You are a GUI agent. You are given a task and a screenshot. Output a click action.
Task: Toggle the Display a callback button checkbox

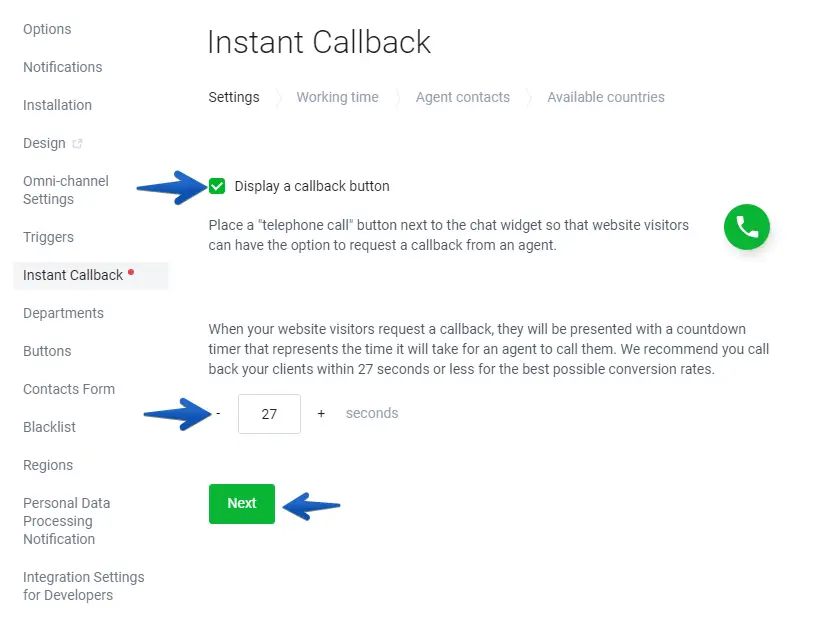click(217, 186)
